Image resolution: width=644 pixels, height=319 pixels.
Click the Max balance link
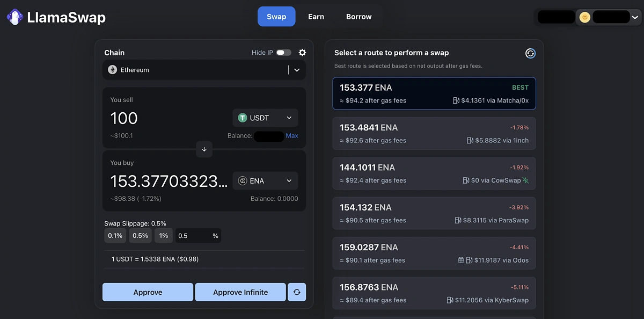[x=292, y=136]
